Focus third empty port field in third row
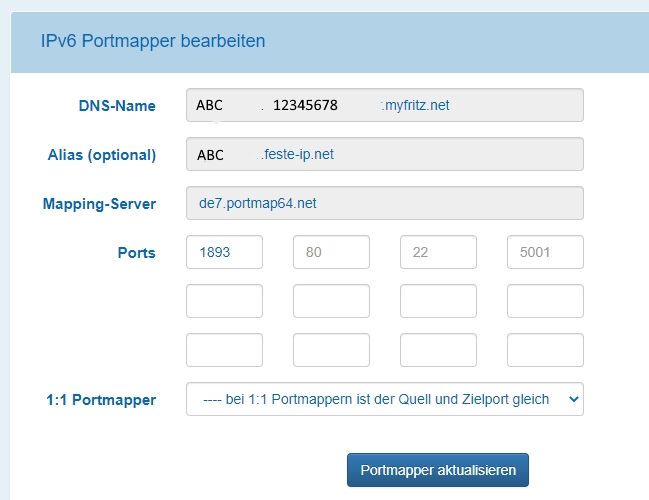This screenshot has height=500, width=649. click(x=438, y=350)
